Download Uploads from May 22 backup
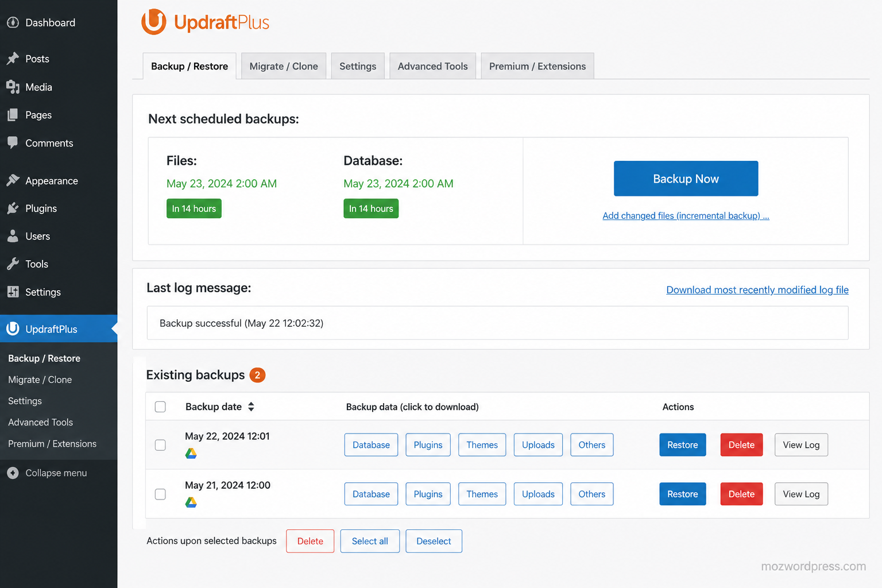 (538, 445)
